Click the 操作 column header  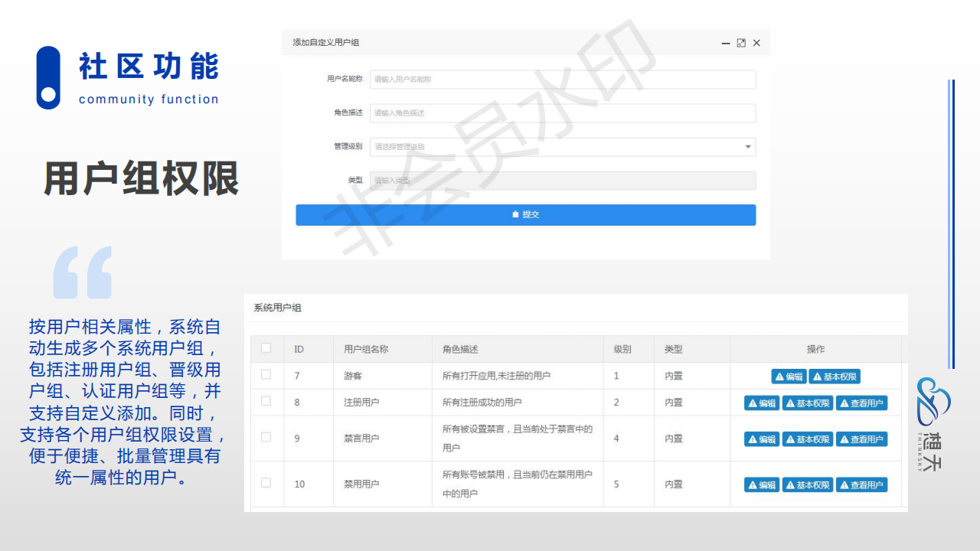[x=815, y=349]
